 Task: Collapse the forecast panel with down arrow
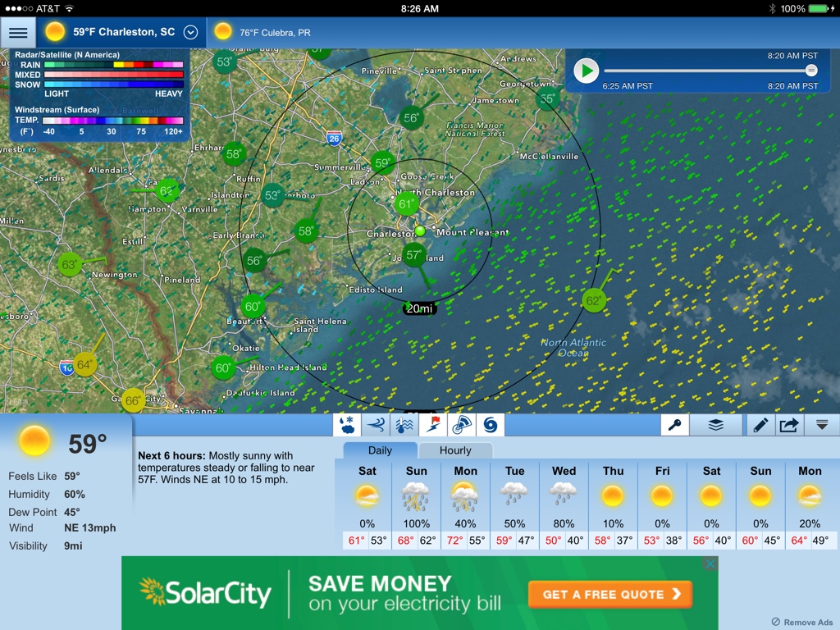pos(821,425)
